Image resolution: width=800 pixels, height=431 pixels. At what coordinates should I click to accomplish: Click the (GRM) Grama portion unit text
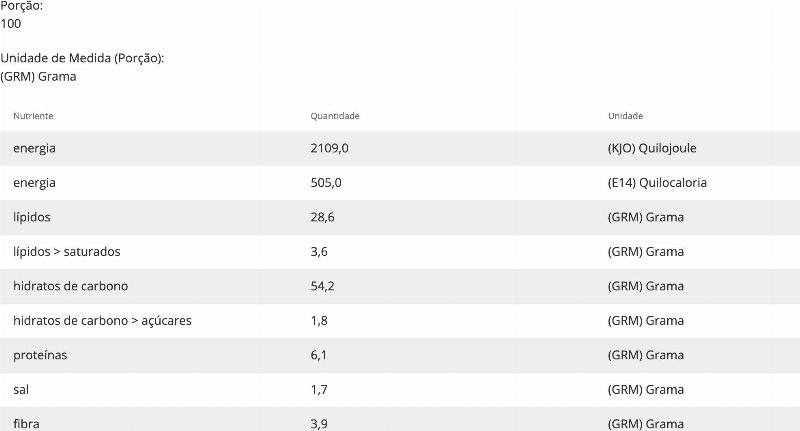tap(38, 77)
